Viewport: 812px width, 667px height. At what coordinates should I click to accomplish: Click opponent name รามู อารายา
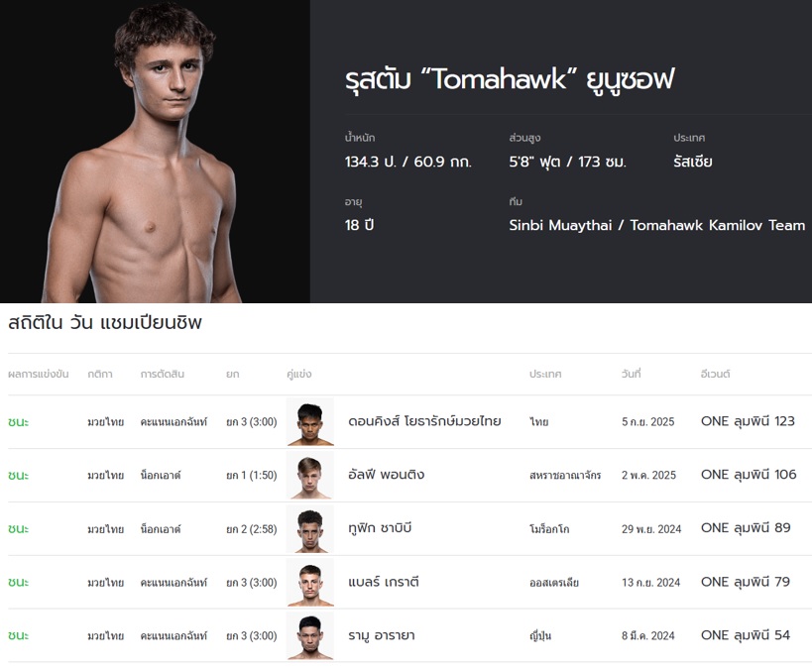pyautogui.click(x=382, y=635)
